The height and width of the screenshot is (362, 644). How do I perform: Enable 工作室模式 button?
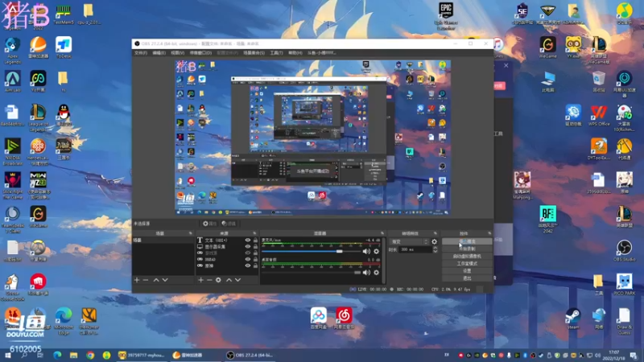(467, 264)
